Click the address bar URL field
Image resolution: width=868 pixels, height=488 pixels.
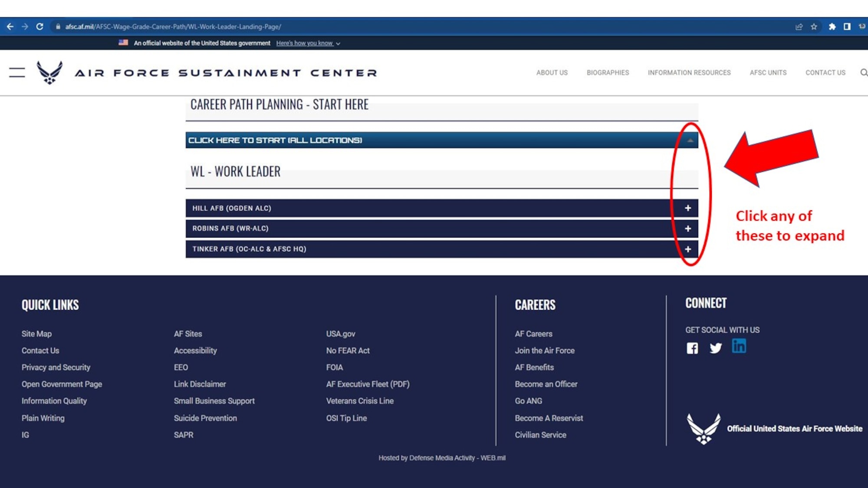[173, 26]
